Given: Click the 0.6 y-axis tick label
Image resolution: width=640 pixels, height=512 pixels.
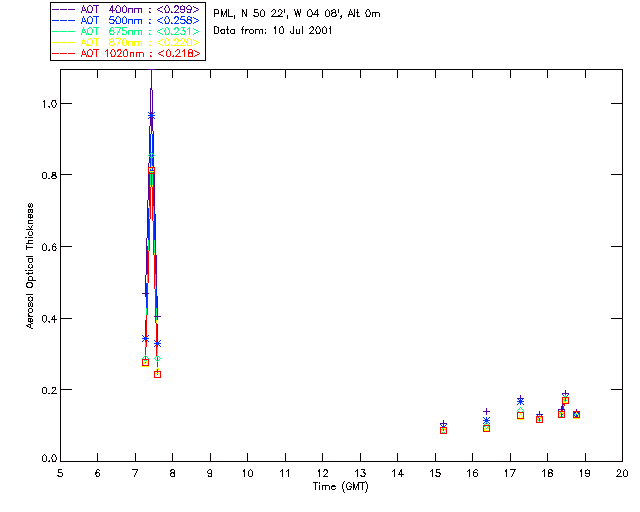Looking at the screenshot, I should [49, 247].
